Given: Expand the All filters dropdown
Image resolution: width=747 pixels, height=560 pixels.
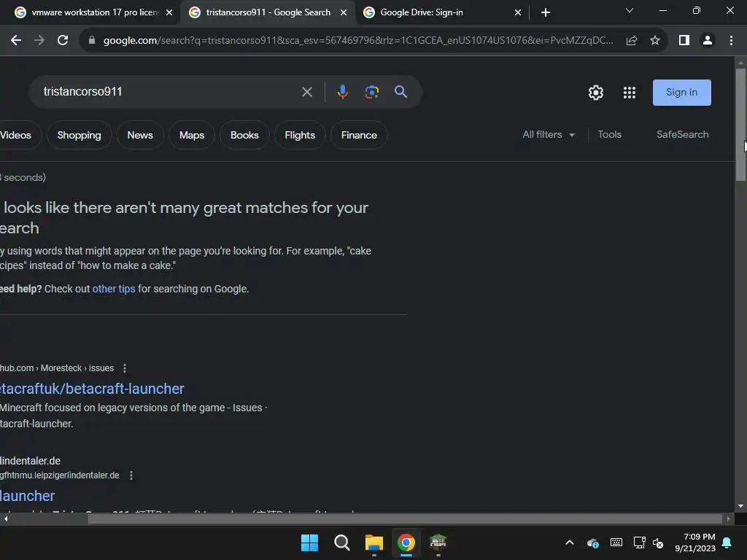Looking at the screenshot, I should click(x=549, y=135).
